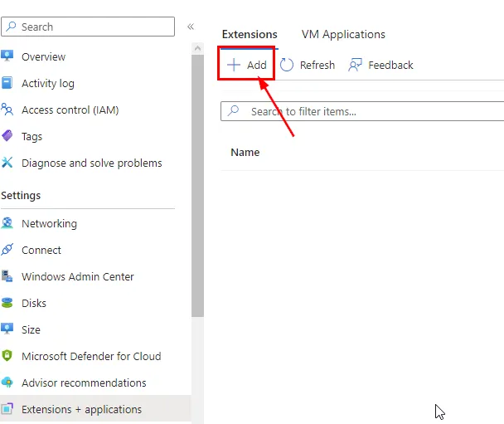Open the Feedback link in toolbar
The image size is (504, 424).
pyautogui.click(x=380, y=65)
